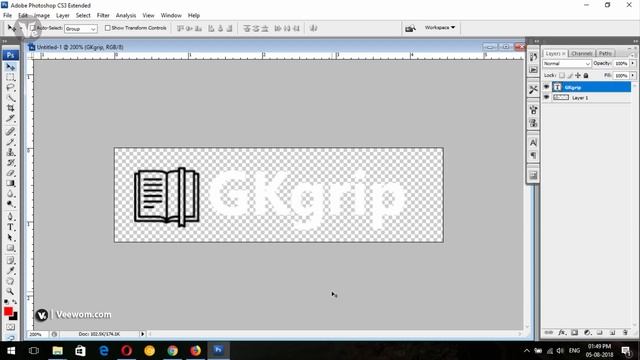This screenshot has width=640, height=360.
Task: Enable Show Transform Controls checkbox
Action: click(108, 28)
